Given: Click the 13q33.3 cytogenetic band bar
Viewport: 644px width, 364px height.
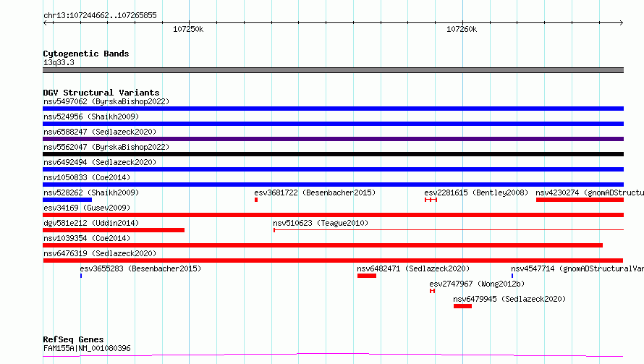Looking at the screenshot, I should click(333, 70).
